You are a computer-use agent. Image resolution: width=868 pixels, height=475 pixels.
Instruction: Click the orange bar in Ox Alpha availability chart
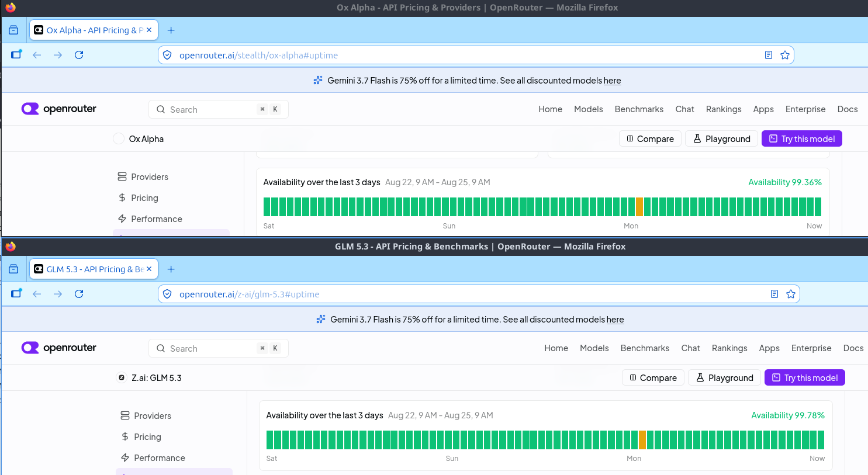click(x=639, y=207)
